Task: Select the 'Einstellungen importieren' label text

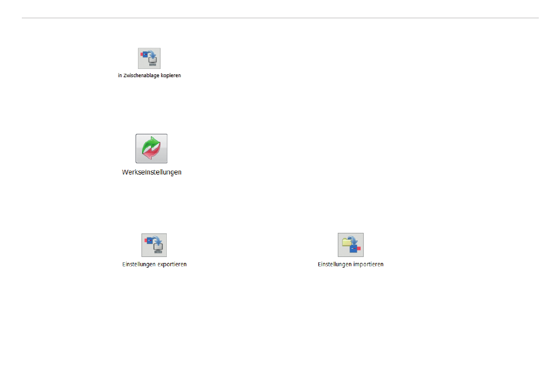Action: click(x=351, y=265)
